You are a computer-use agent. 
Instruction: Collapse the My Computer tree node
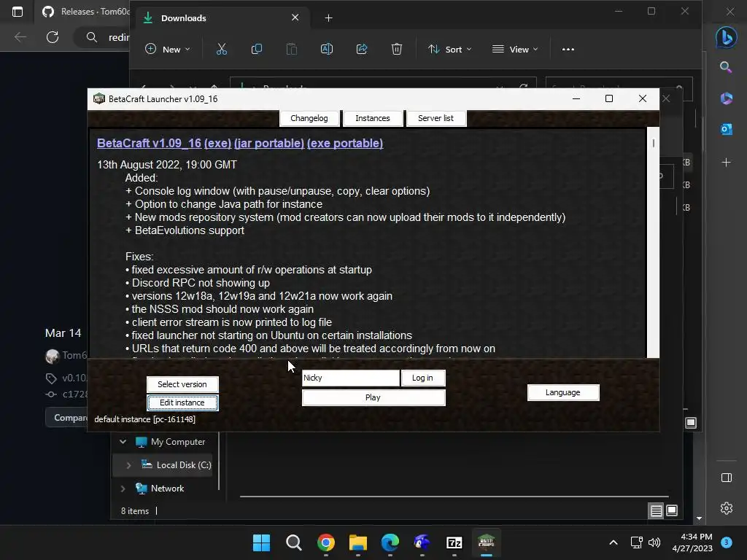(123, 441)
